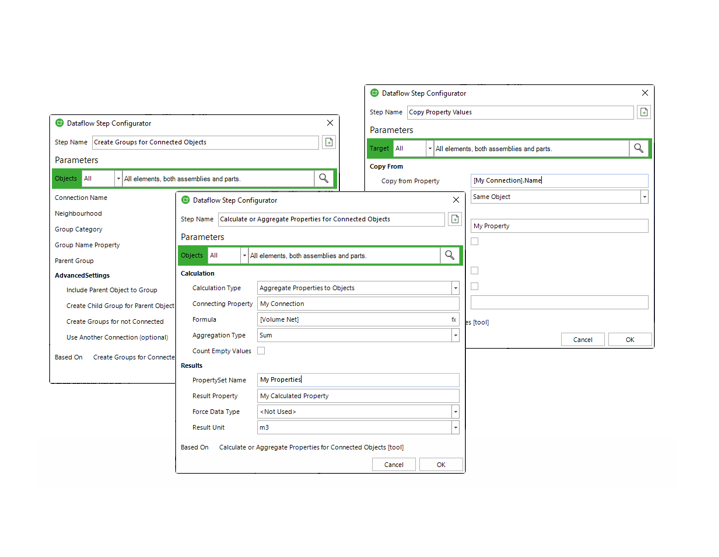This screenshot has width=719, height=557.
Task: Click OK in the Copy Property Values window
Action: [x=630, y=339]
